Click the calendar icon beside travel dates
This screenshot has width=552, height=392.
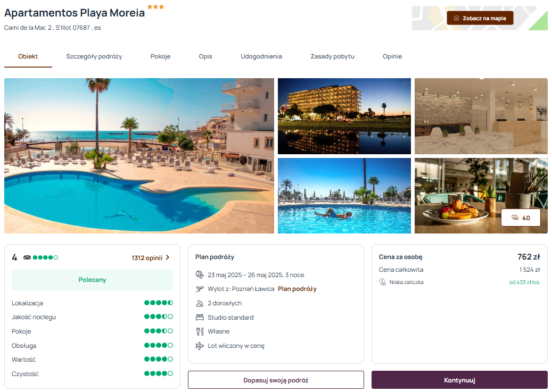click(200, 274)
